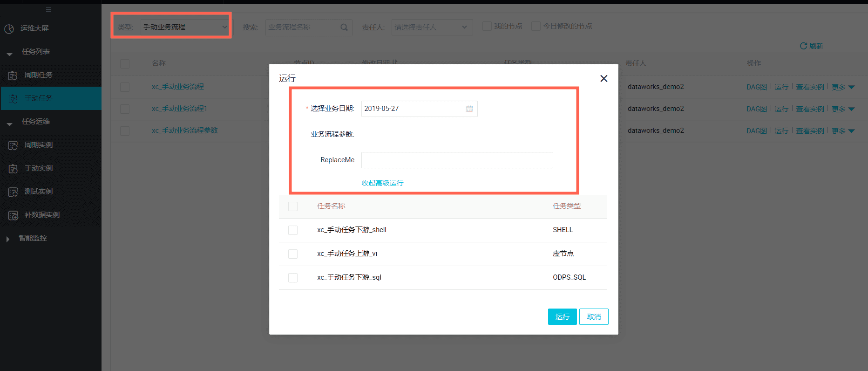Click DAG图 for the xc_手动业务流程参数 row
868x371 pixels.
(x=756, y=131)
